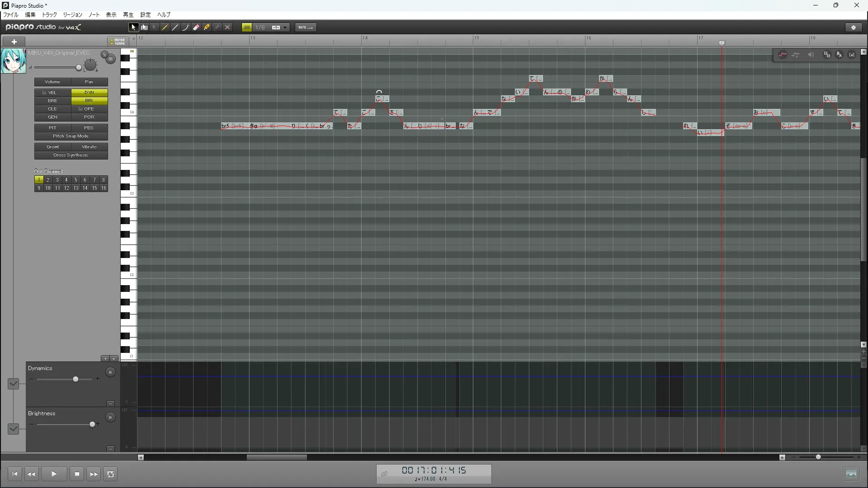Select the pencil draw tool
The image size is (868, 488).
165,28
